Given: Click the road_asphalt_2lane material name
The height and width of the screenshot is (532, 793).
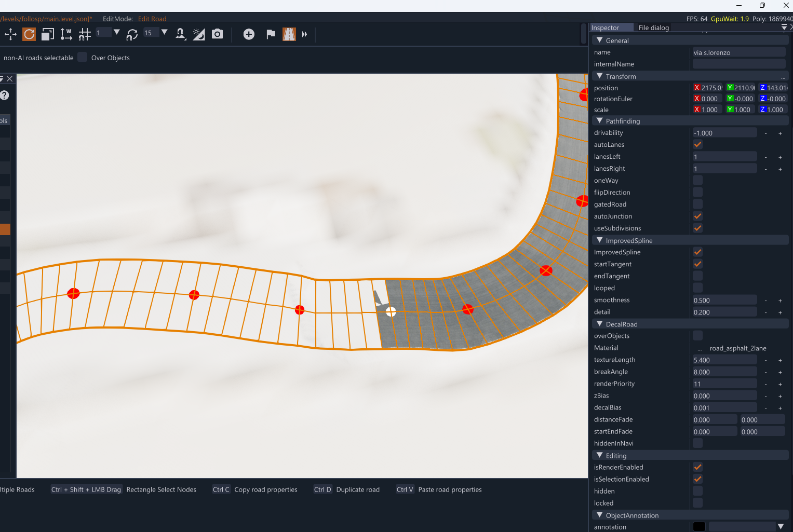Looking at the screenshot, I should 737,348.
